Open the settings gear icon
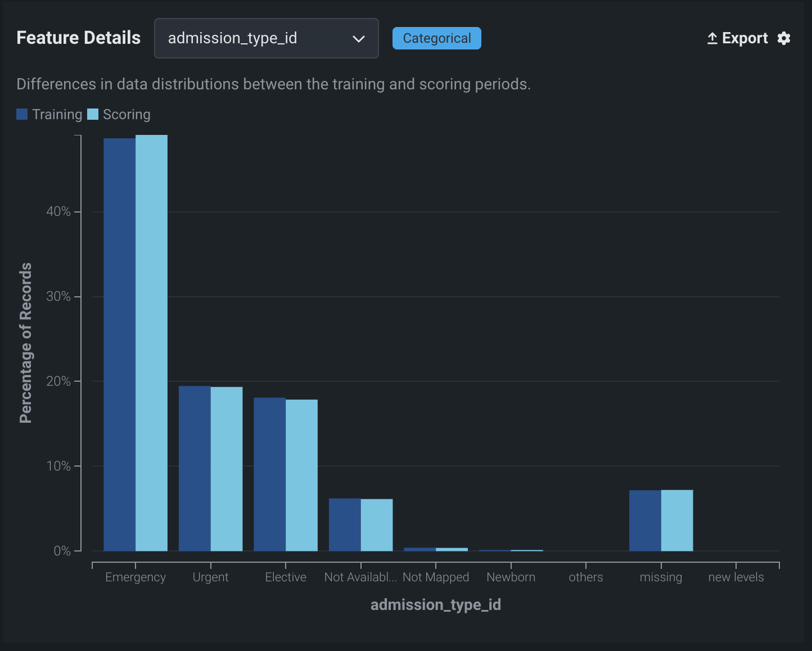The image size is (812, 651). coord(784,38)
